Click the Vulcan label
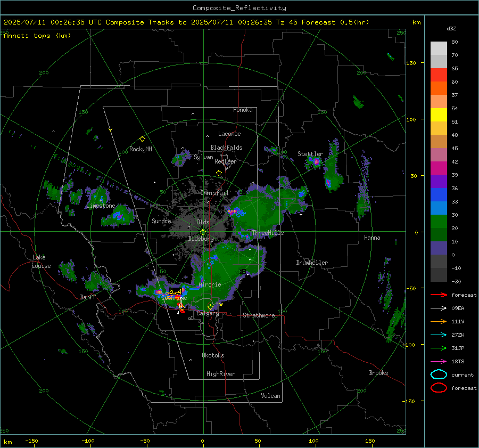The image size is (479, 448). tap(270, 396)
